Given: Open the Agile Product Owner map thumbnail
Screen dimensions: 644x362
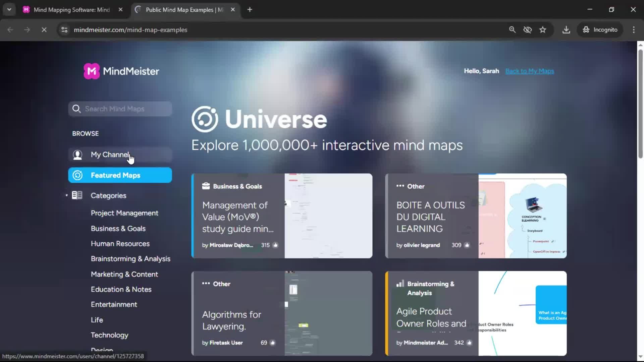Looking at the screenshot, I should [523, 313].
